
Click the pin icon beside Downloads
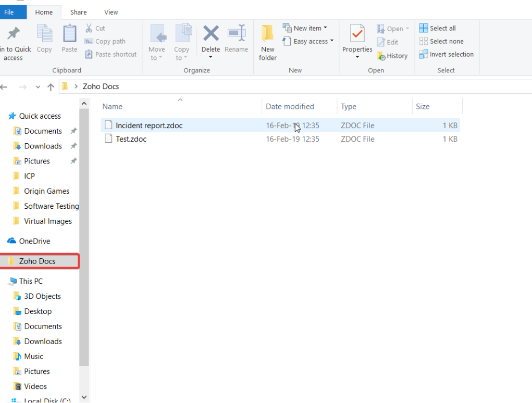[x=73, y=146]
